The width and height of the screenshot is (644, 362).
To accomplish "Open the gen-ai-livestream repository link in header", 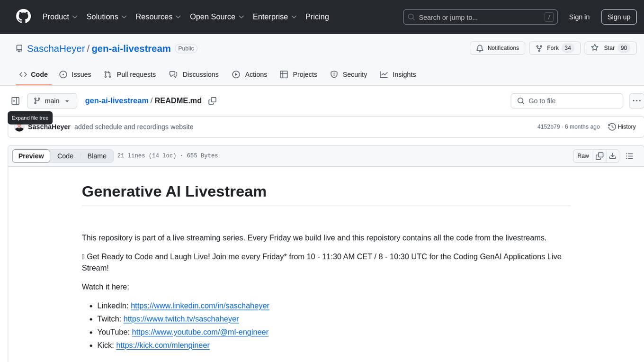I will pyautogui.click(x=131, y=48).
